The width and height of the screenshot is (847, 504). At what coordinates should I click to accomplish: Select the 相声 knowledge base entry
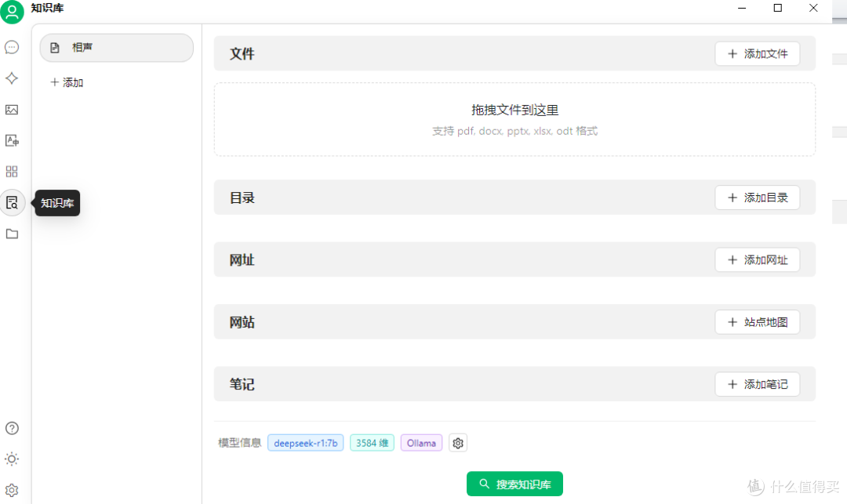coord(117,48)
